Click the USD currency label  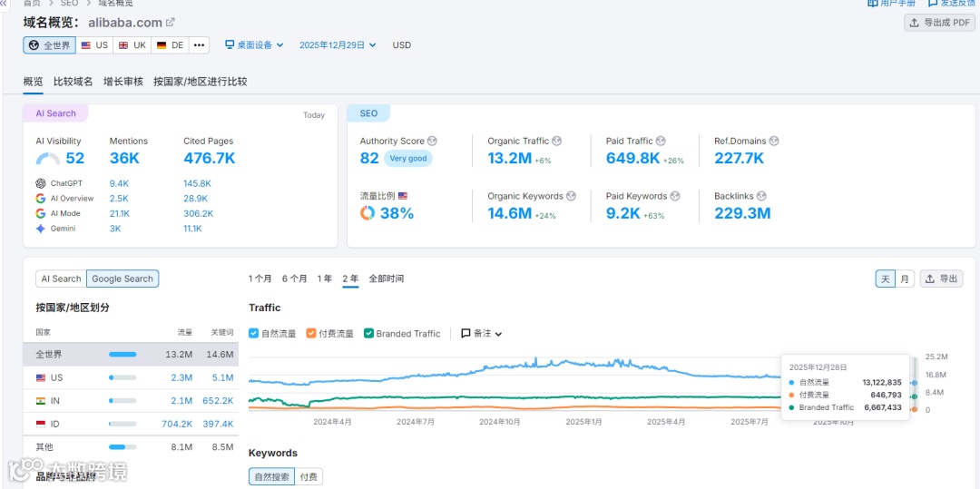click(402, 45)
